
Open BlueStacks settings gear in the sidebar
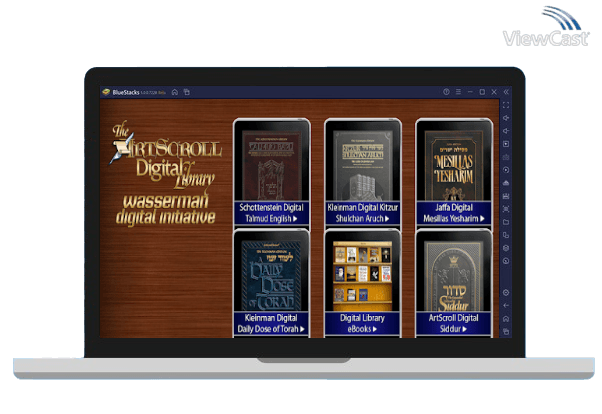tap(506, 293)
